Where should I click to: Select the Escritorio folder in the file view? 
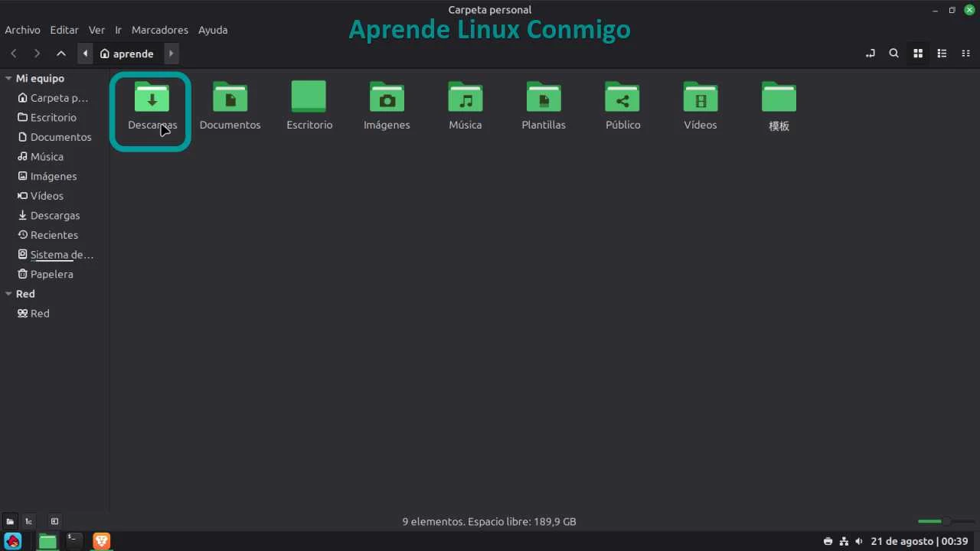pos(309,96)
